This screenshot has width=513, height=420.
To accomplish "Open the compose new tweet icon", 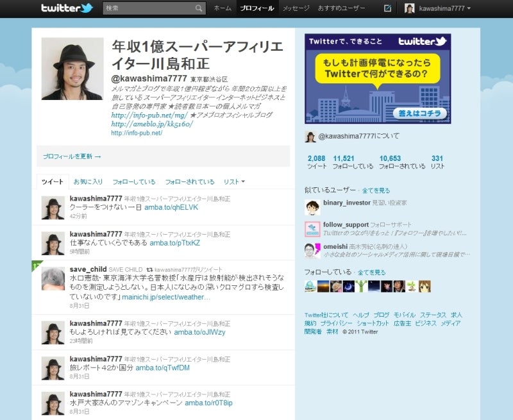I will coord(387,8).
